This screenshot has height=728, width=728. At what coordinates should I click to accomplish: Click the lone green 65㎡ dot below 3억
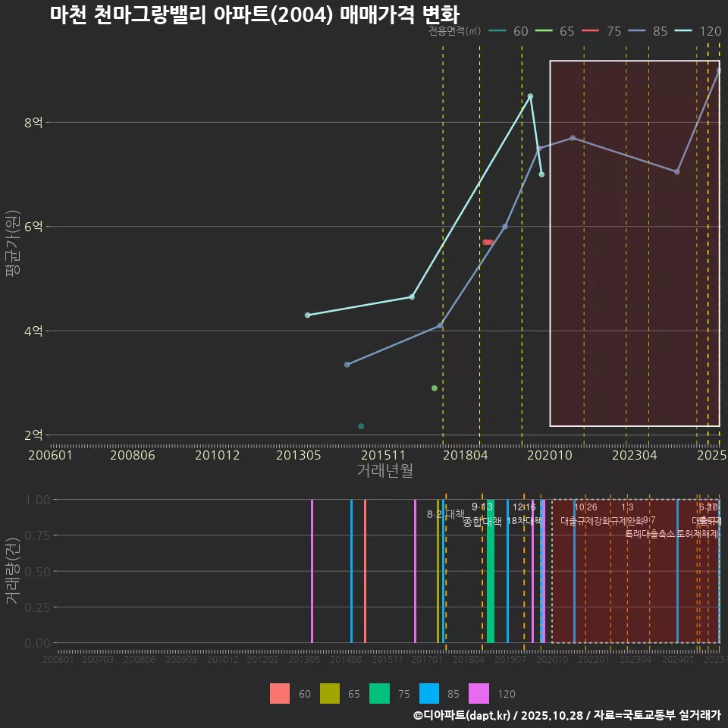(435, 388)
